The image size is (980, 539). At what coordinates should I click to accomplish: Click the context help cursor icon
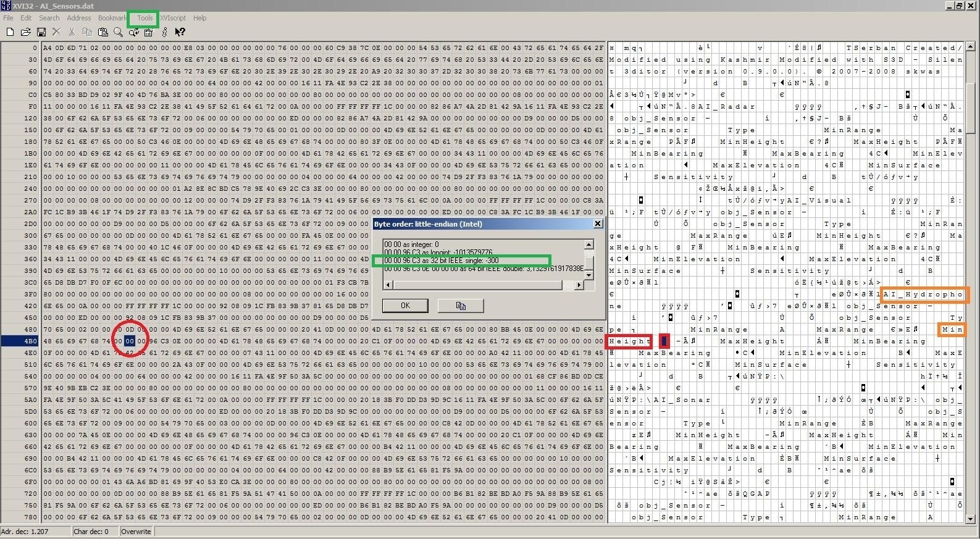[x=180, y=32]
